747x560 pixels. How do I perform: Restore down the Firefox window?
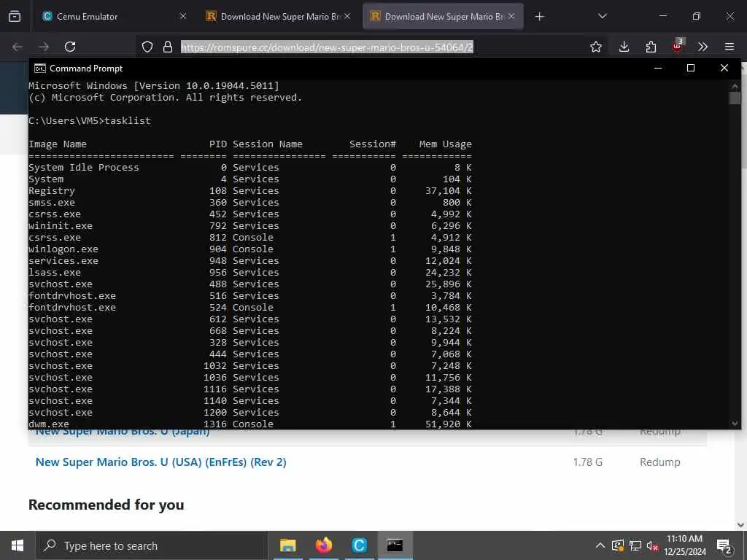(697, 16)
